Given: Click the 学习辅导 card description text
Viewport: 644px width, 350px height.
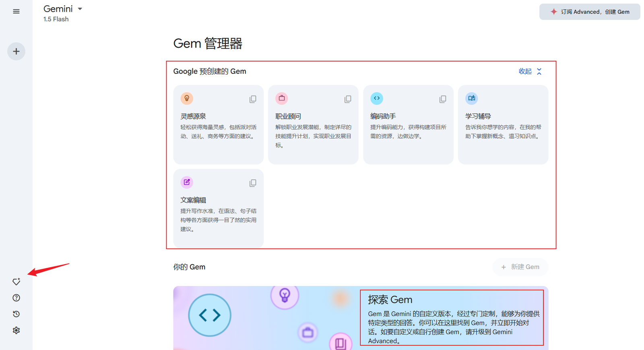Looking at the screenshot, I should pos(503,132).
